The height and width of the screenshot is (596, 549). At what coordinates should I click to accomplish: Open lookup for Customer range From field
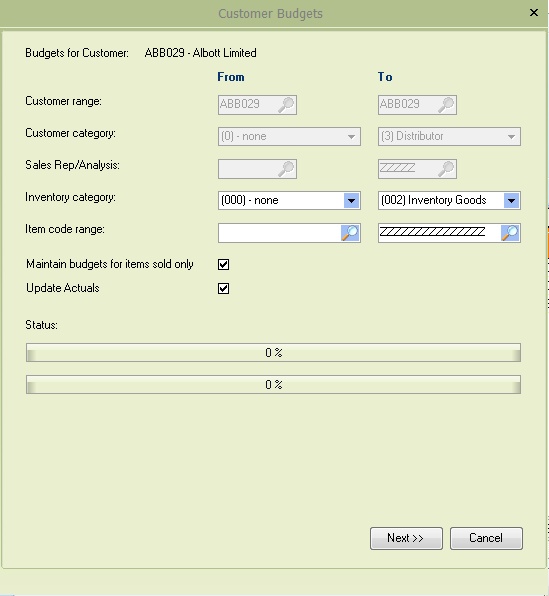286,105
